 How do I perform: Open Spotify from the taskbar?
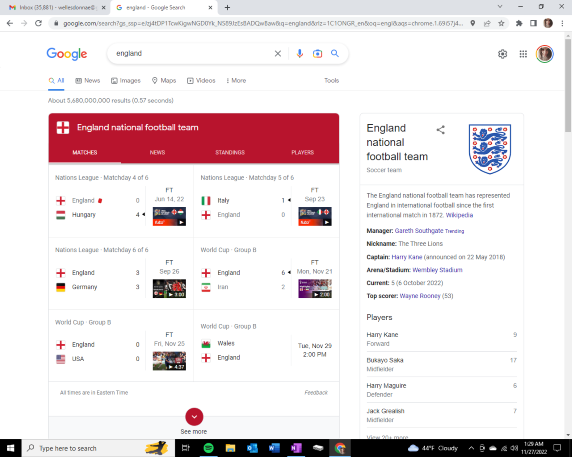208,448
